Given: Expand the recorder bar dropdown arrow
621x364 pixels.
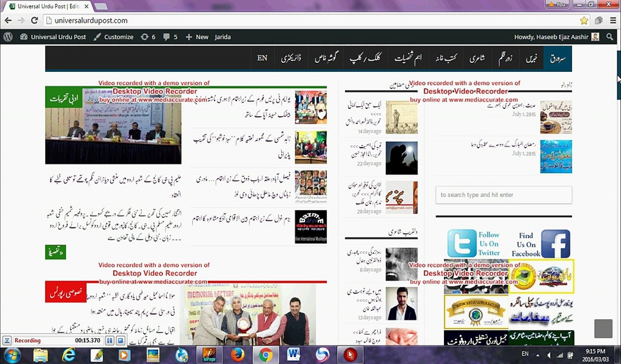Looking at the screenshot, I should coord(7,341).
